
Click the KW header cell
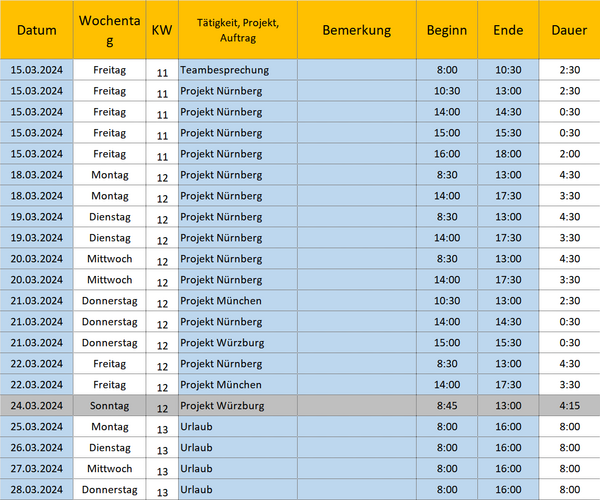click(x=162, y=30)
